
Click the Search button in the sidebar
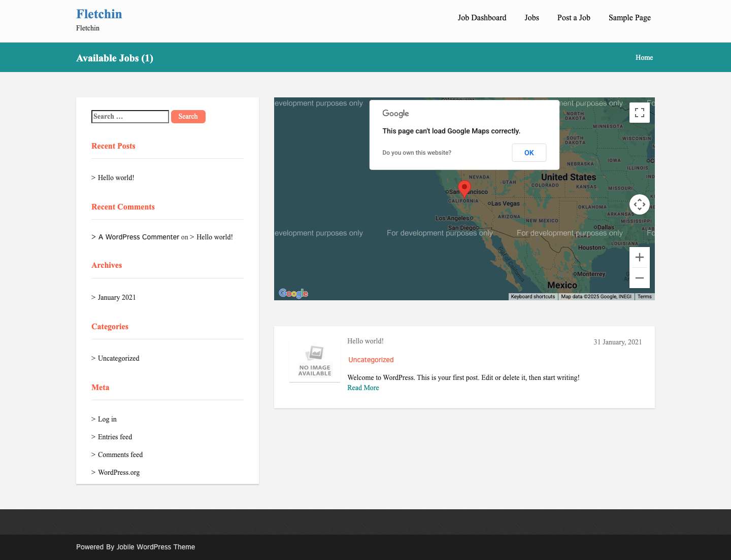tap(188, 116)
